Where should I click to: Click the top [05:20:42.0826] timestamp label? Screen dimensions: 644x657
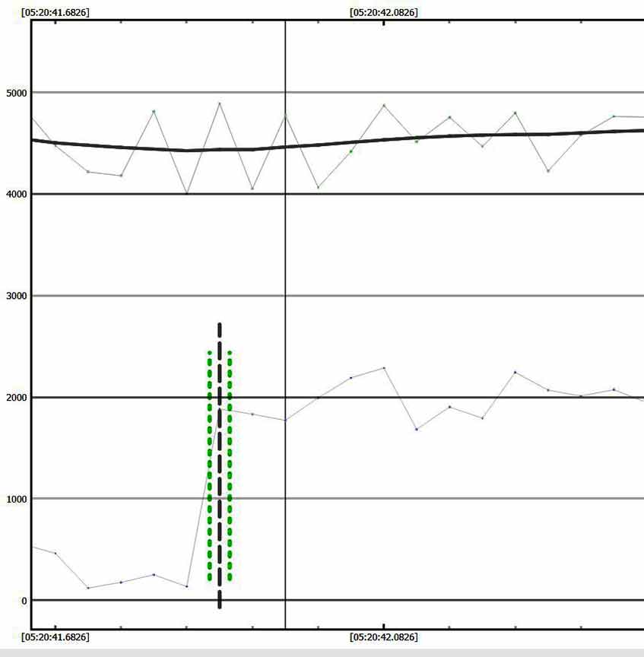tap(384, 12)
